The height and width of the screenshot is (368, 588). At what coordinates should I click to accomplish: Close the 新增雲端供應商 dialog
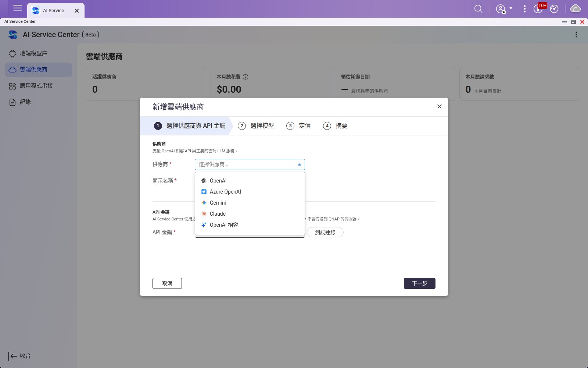[439, 106]
